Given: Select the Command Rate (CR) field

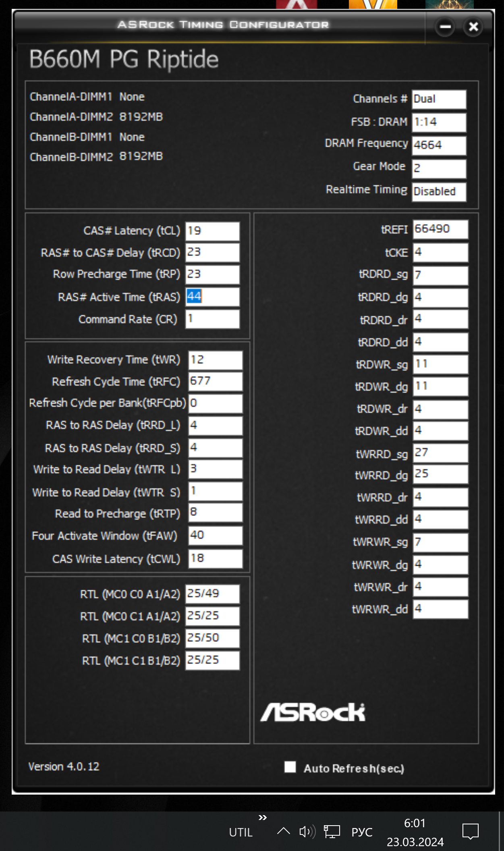Looking at the screenshot, I should click(212, 319).
